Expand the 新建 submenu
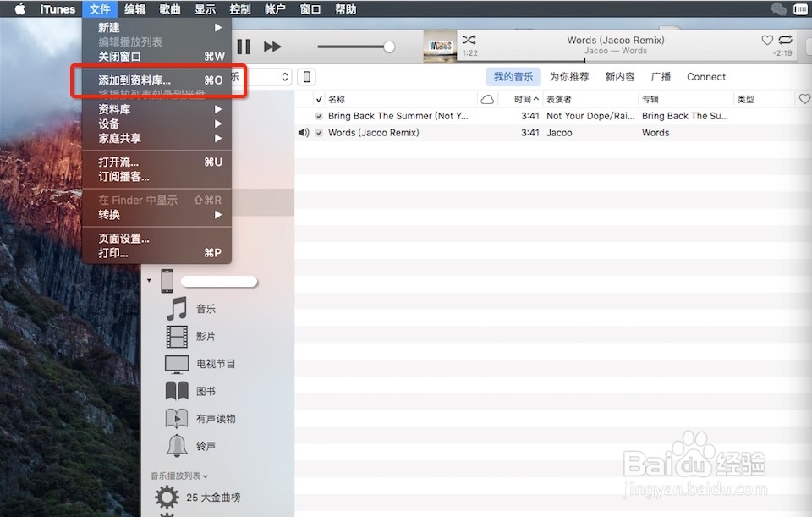Screen dimensions: 812x517 pyautogui.click(x=157, y=27)
